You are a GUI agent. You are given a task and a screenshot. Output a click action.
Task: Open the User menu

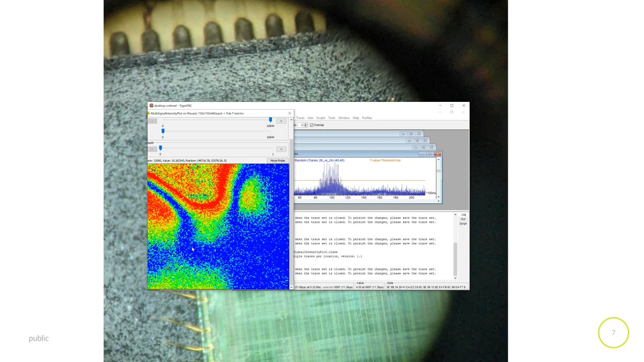pyautogui.click(x=311, y=118)
